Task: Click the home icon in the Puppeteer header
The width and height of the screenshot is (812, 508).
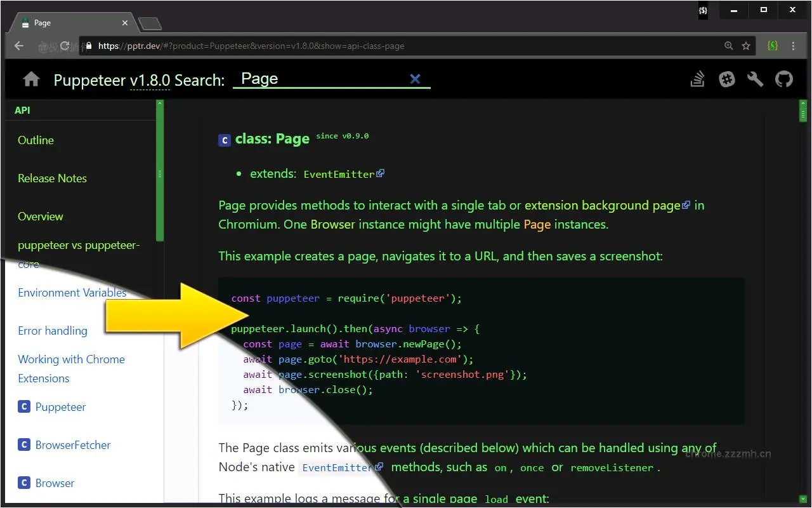Action: click(x=30, y=79)
